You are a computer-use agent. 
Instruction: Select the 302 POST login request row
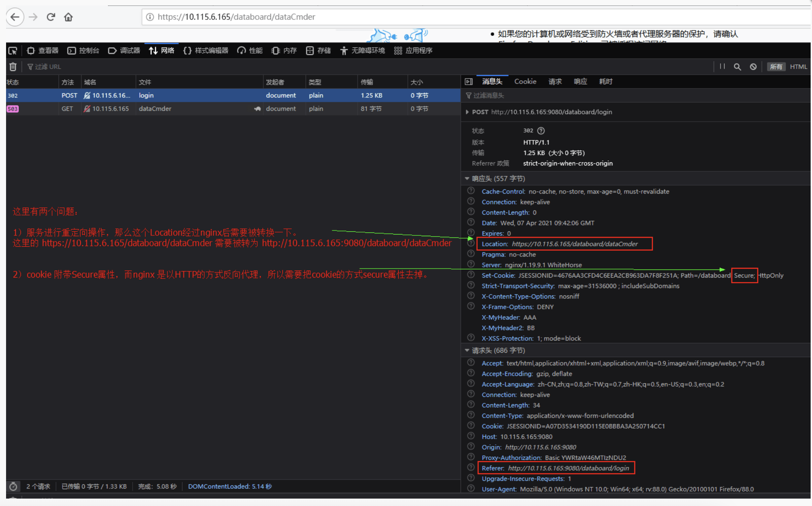click(x=233, y=95)
